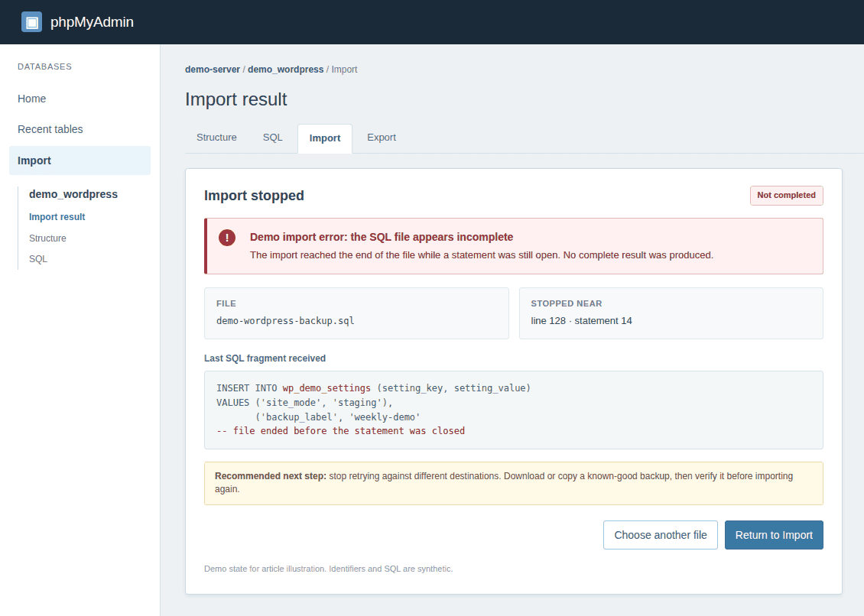Viewport: 864px width, 616px height.
Task: Click the Import result page heading
Action: [x=235, y=99]
